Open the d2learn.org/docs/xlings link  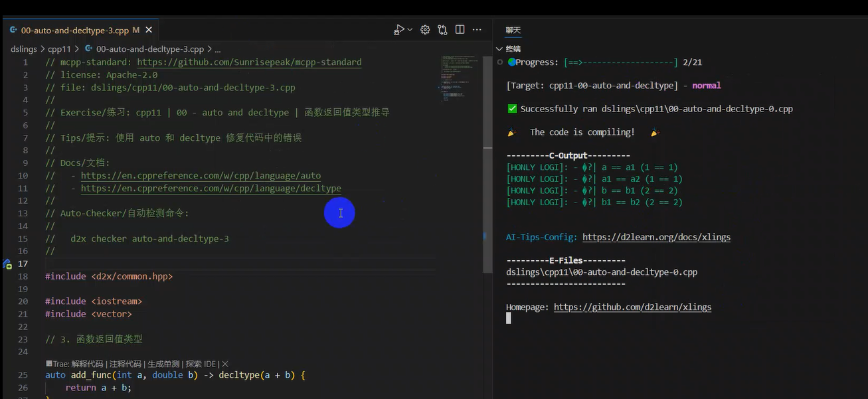(x=656, y=237)
